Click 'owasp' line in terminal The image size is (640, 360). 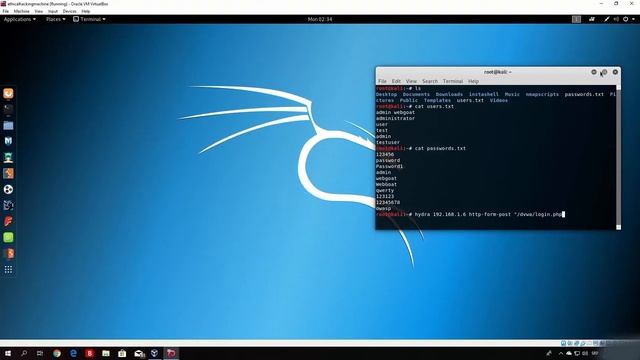(383, 209)
